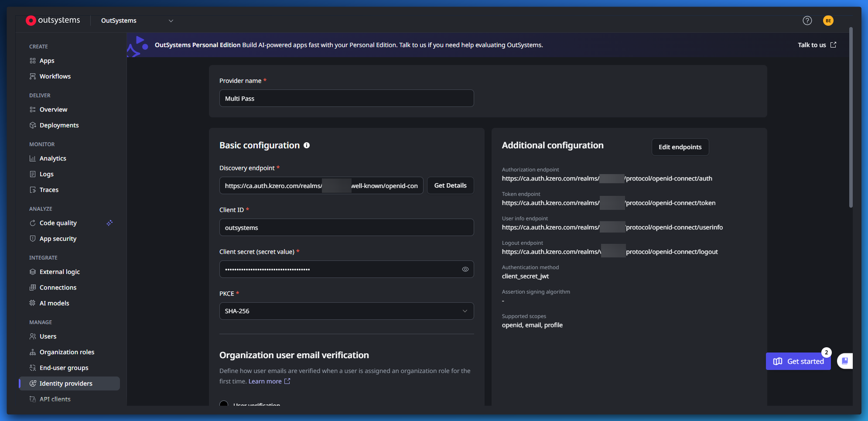Click the Talk to us external link icon
Viewport: 868px width, 421px height.
pyautogui.click(x=833, y=45)
